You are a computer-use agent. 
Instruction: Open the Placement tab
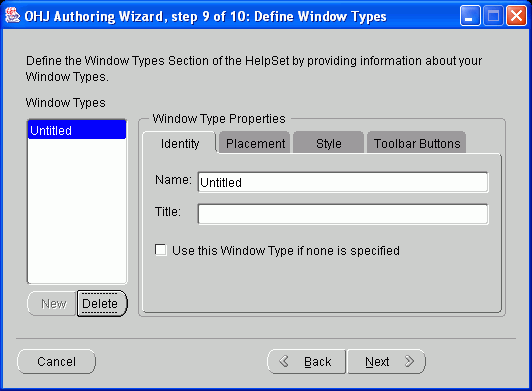pyautogui.click(x=255, y=143)
